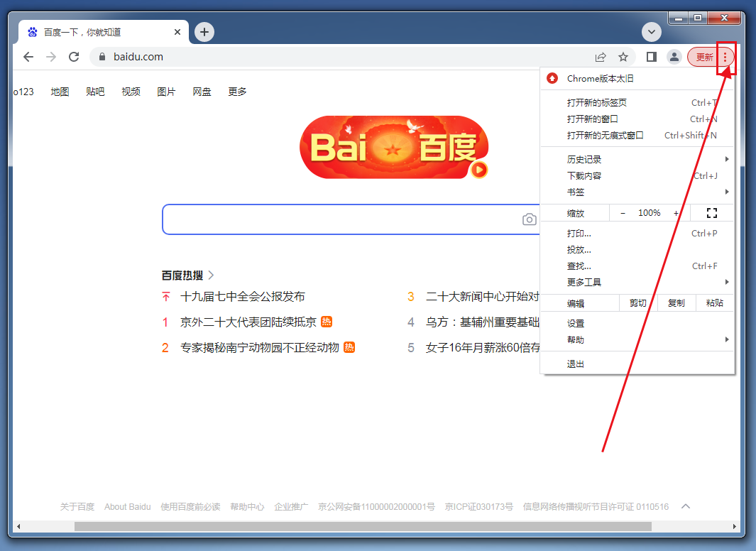
Task: Click the About Baidu footer link
Action: (127, 507)
